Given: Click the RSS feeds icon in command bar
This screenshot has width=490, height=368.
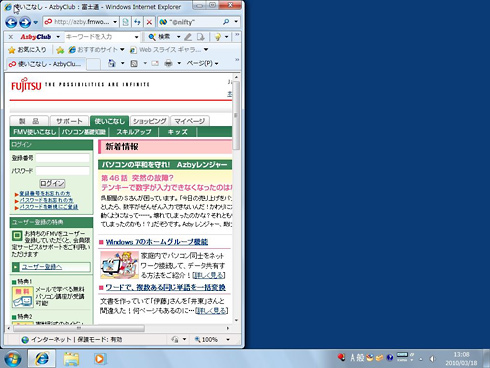Looking at the screenshot, I should point(134,63).
